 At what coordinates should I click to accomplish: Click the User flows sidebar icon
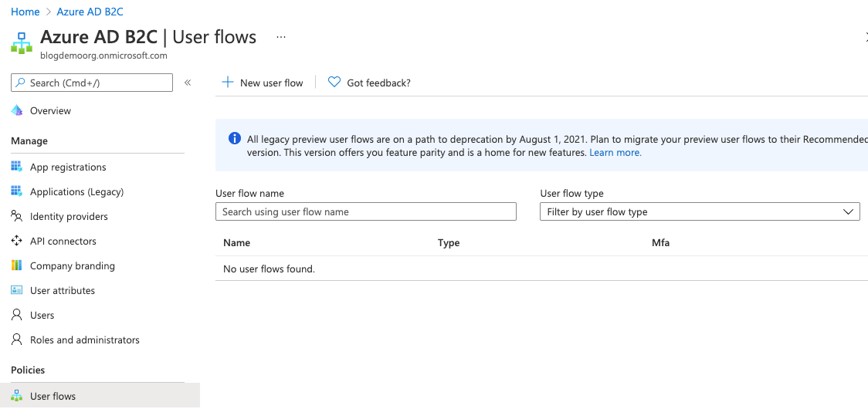tap(17, 396)
